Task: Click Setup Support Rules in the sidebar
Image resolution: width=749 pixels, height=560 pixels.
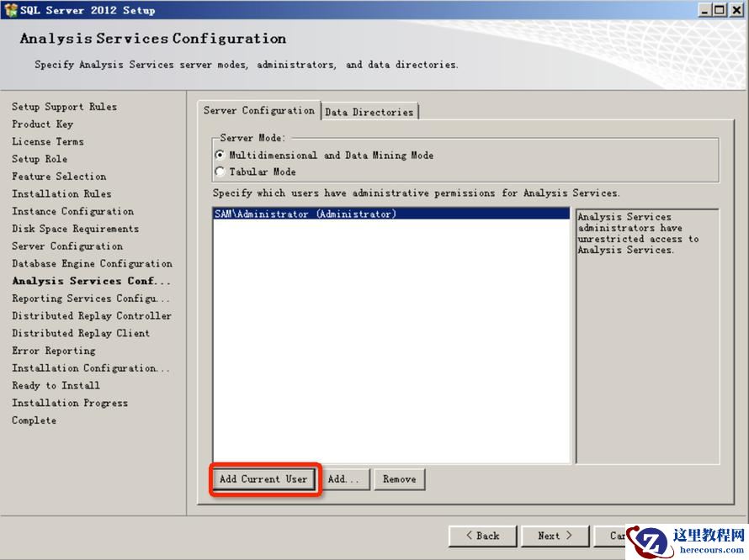Action: [x=65, y=107]
